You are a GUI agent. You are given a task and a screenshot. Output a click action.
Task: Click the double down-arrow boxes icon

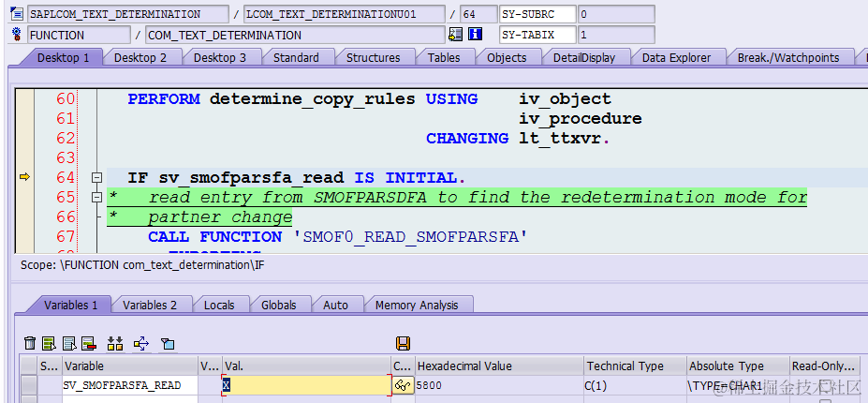click(115, 344)
